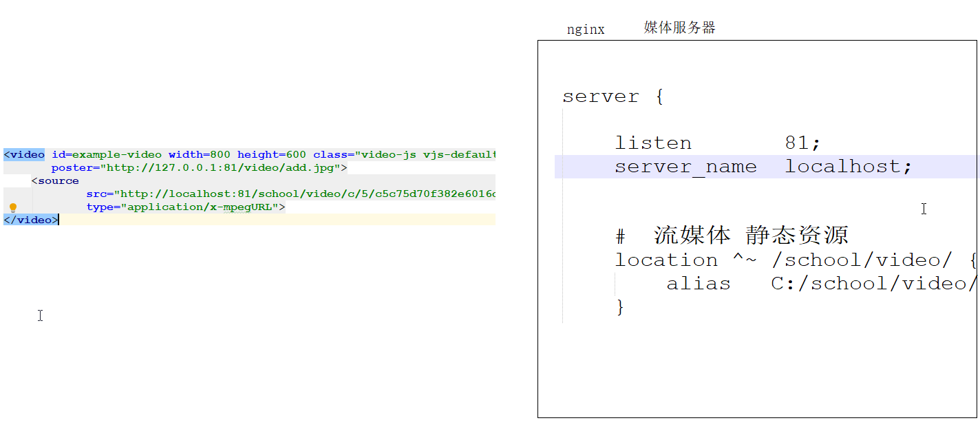Select the width=800 attribute
Screen dimensions: 980x425
pyautogui.click(x=200, y=154)
